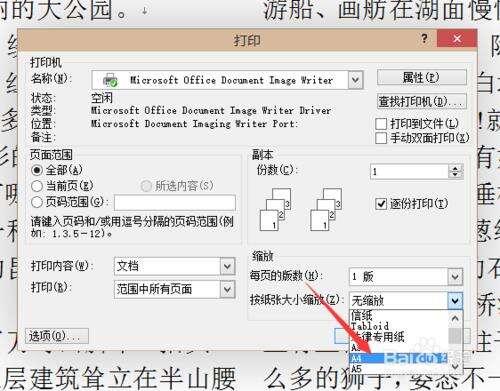Expand the printer name dropdown arrow

355,80
